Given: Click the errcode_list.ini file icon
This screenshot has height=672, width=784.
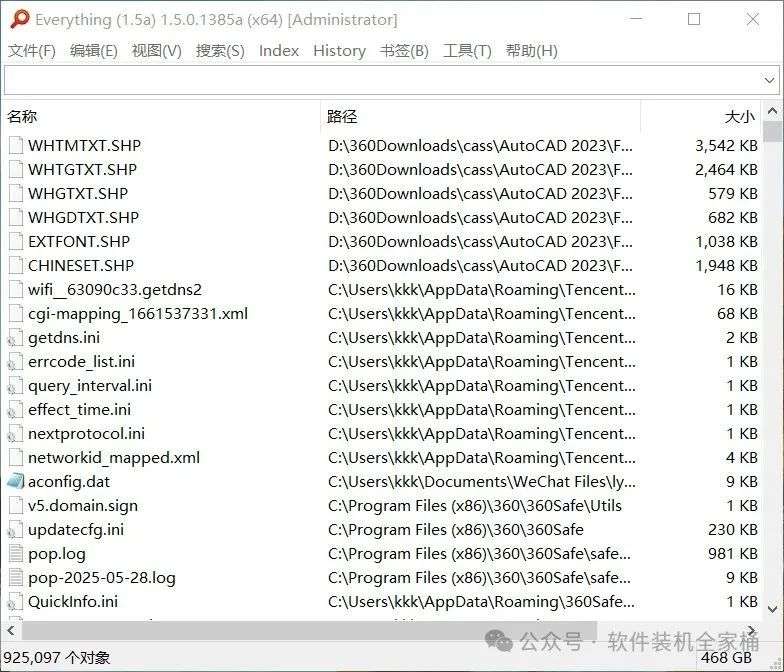Looking at the screenshot, I should [15, 362].
